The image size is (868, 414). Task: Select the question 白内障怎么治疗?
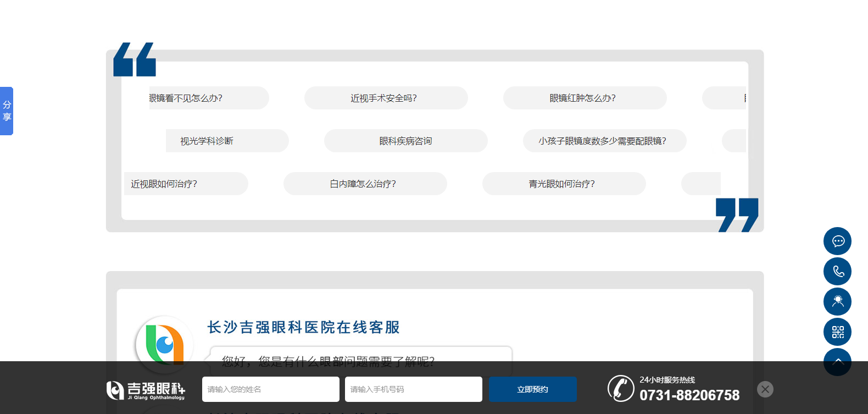[x=365, y=184]
